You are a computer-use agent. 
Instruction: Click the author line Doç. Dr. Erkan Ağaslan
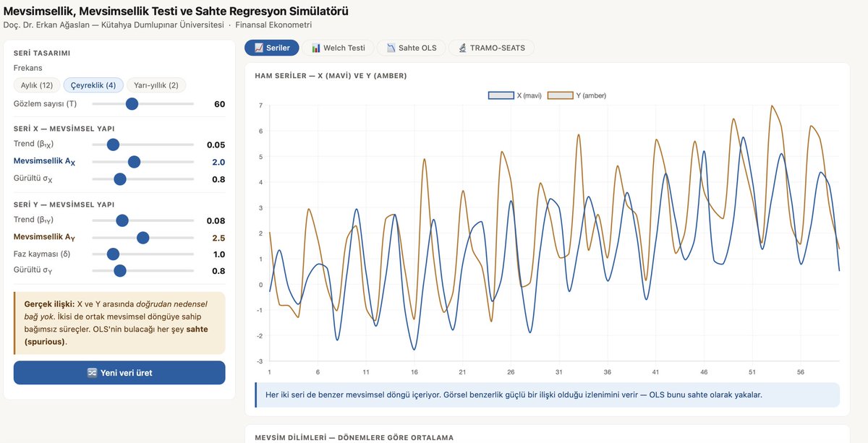[158, 25]
